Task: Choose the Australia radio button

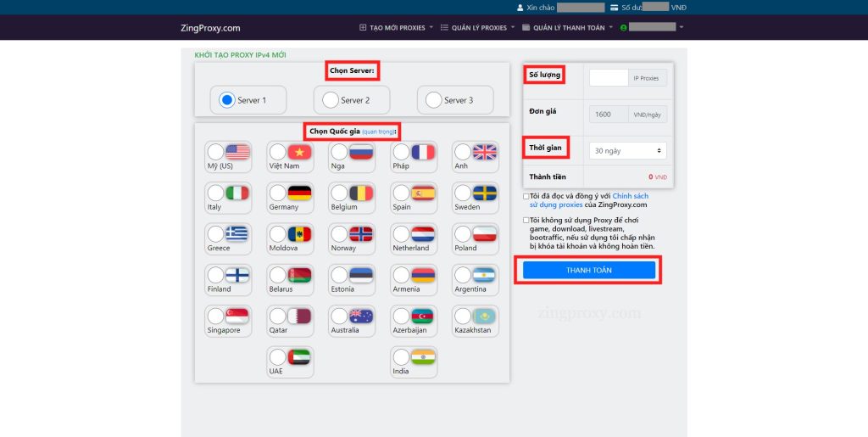Action: 339,316
